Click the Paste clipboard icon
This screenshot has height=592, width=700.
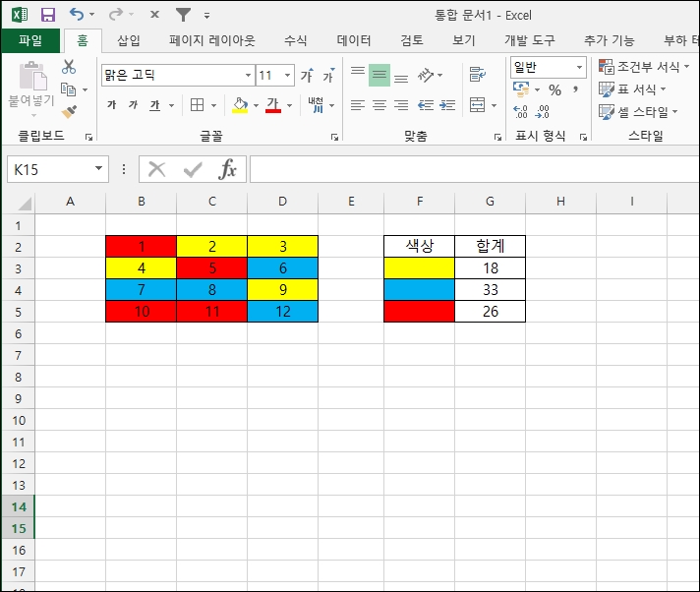[x=31, y=77]
